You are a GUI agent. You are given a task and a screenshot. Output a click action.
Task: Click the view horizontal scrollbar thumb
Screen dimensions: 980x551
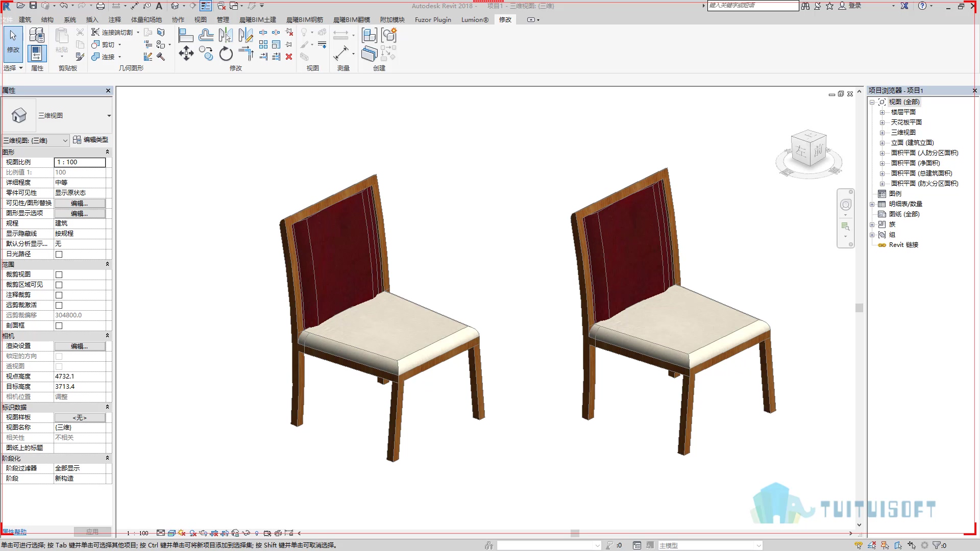[575, 533]
